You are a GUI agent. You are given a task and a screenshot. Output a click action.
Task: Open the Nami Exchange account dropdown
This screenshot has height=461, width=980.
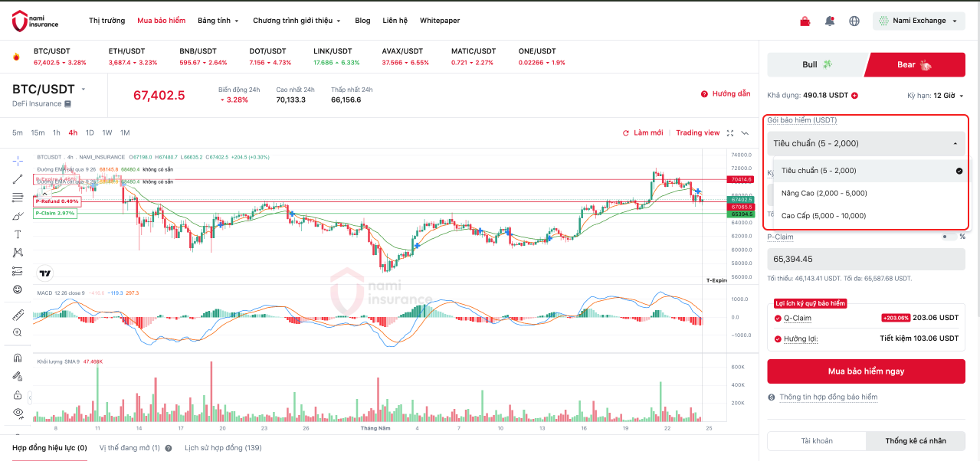click(919, 21)
